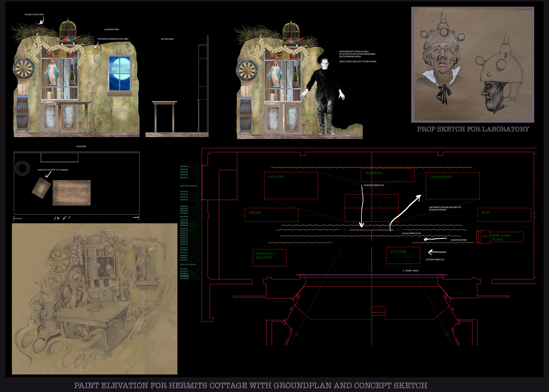Click the 'ELEVATION VIEW' label
This screenshot has width=549, height=392.
pos(111,29)
